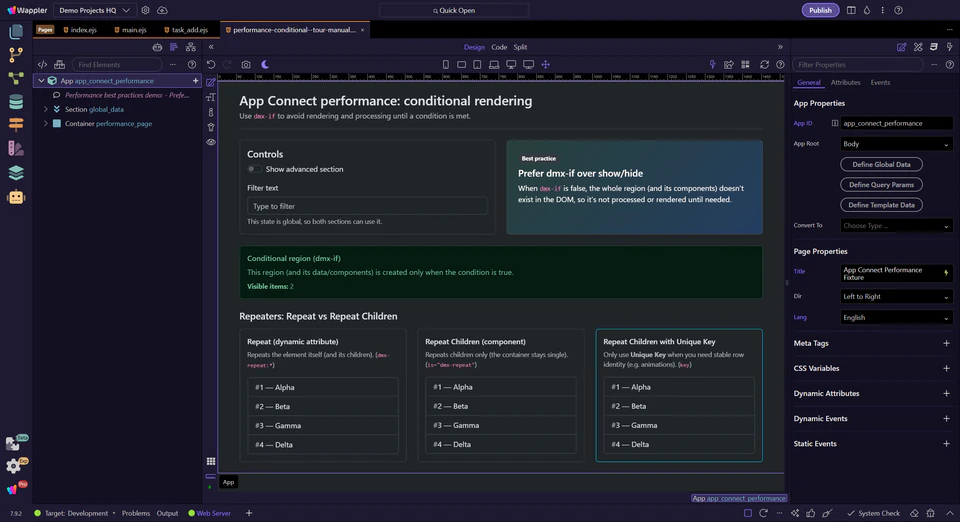Collapse the App app_connect_performance tree node
The width and height of the screenshot is (960, 522).
(41, 81)
